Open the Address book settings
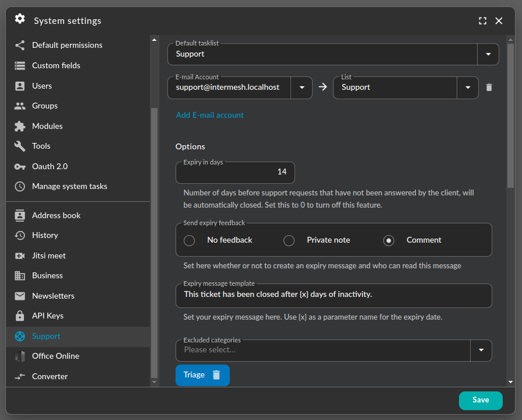Image resolution: width=522 pixels, height=420 pixels. coord(78,215)
